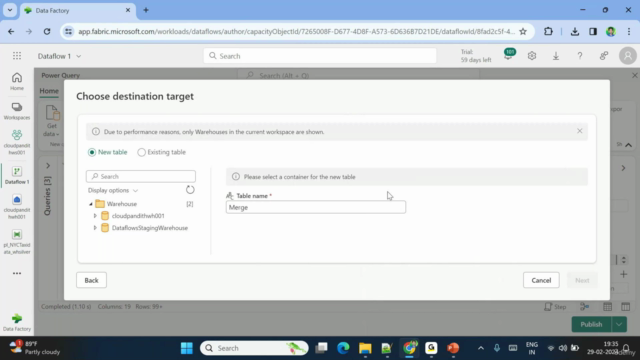Open the cloudpandithws001 workspace icon
640x360 pixels.
pyautogui.click(x=17, y=142)
